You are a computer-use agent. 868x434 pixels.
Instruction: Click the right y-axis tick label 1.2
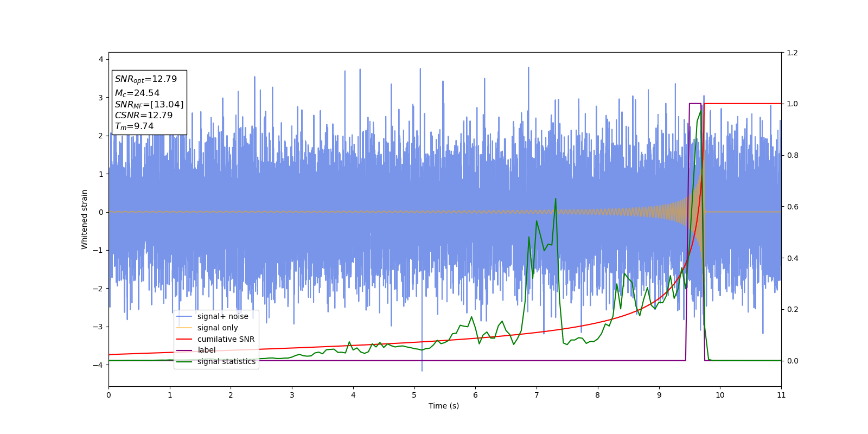[x=792, y=53]
